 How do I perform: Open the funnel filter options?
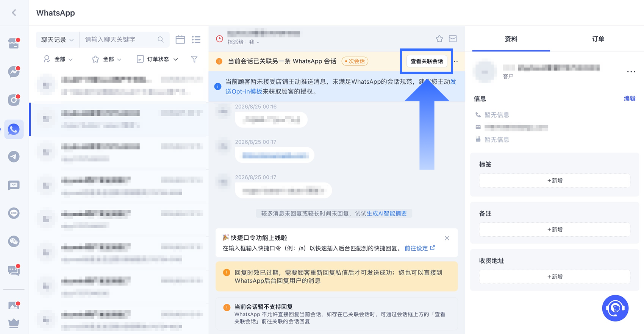coord(194,59)
